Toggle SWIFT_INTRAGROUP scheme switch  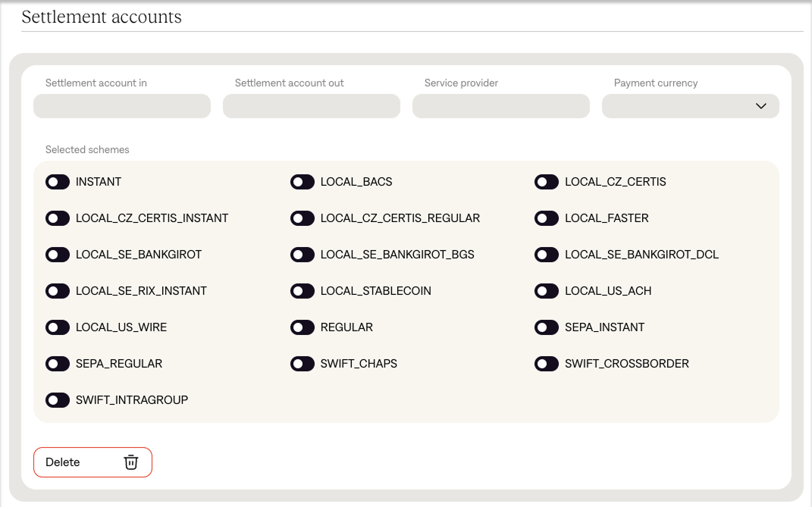(x=58, y=400)
